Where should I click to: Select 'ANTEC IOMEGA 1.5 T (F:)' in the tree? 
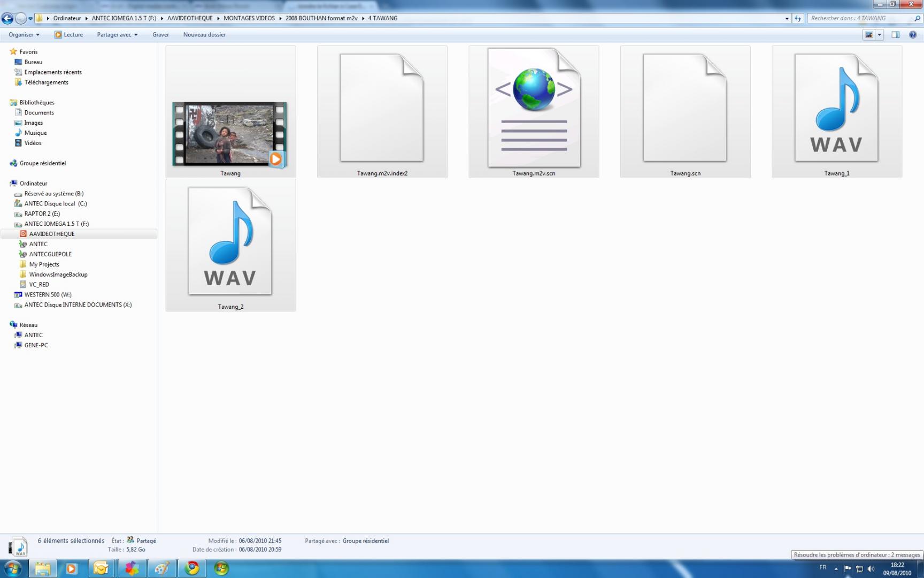57,224
